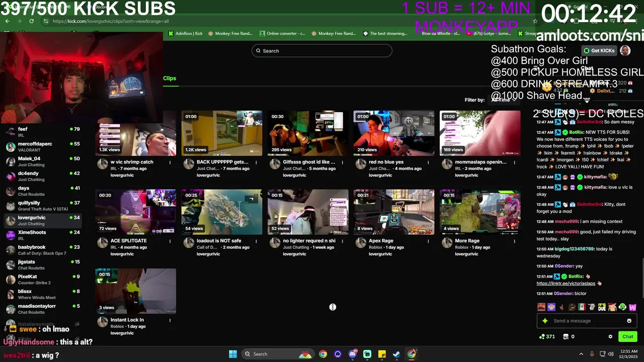This screenshot has width=644, height=362.
Task: Open options menu for mommaslaps clip
Action: click(x=514, y=162)
